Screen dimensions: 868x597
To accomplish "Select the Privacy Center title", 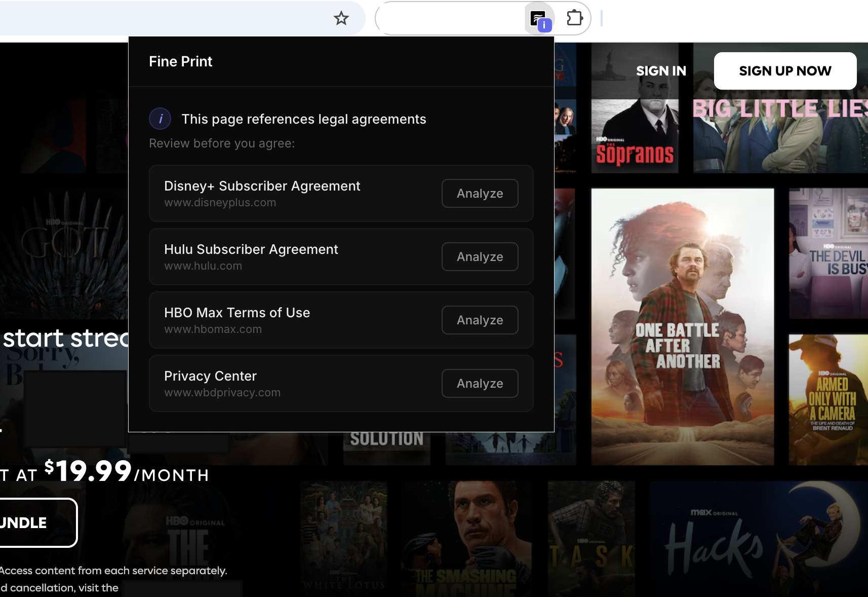I will click(210, 376).
